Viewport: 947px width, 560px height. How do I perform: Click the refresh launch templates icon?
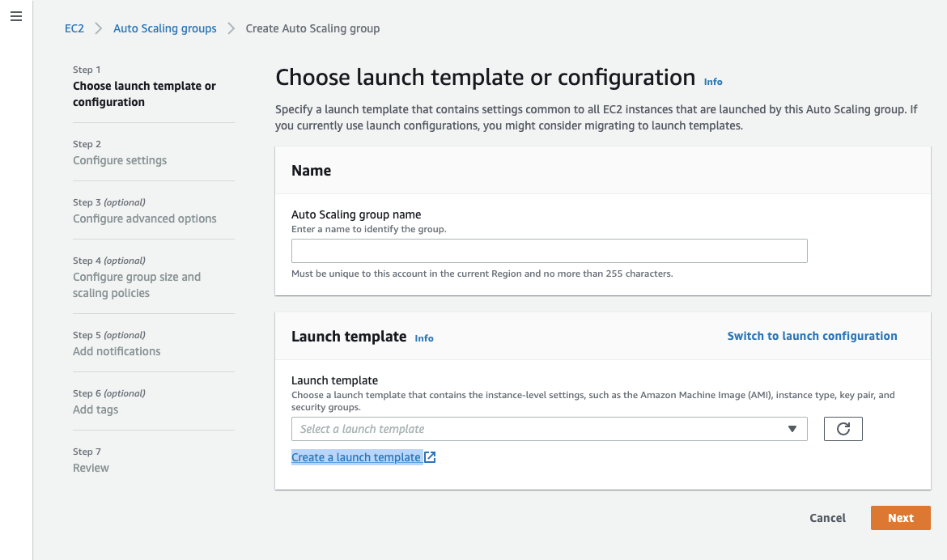pyautogui.click(x=843, y=429)
